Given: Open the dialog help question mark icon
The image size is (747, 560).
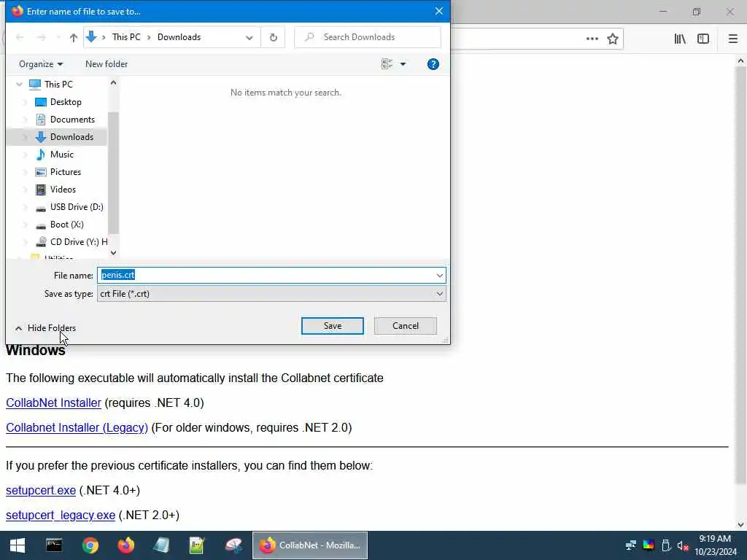Looking at the screenshot, I should click(433, 64).
